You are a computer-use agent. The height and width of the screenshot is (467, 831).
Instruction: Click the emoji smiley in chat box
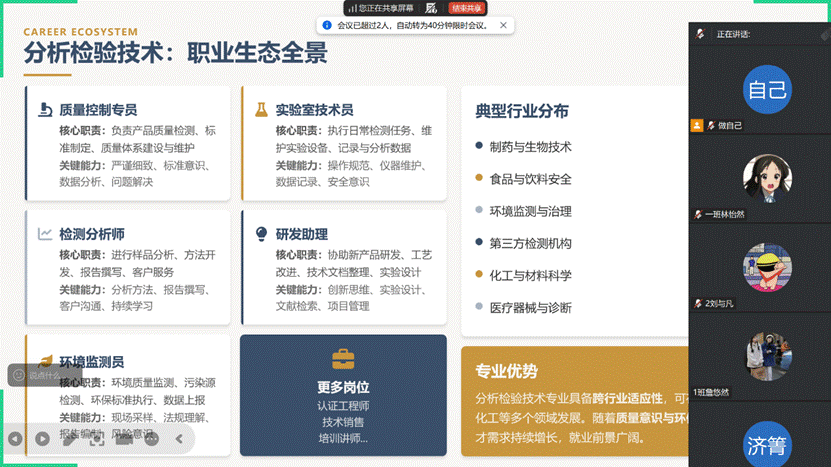click(17, 375)
